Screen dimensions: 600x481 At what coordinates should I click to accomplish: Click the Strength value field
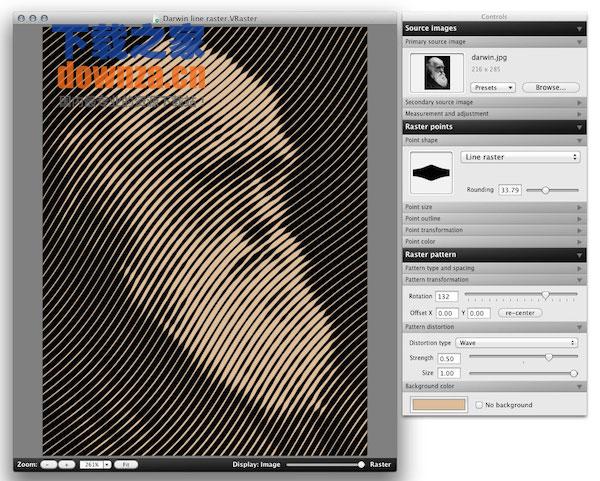pyautogui.click(x=449, y=359)
